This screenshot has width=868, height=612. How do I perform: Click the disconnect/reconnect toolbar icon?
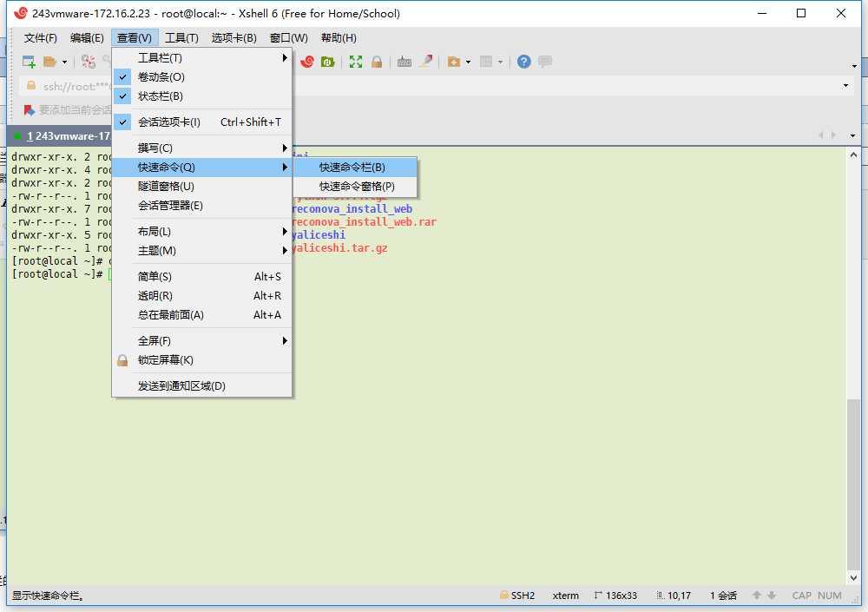click(x=88, y=62)
